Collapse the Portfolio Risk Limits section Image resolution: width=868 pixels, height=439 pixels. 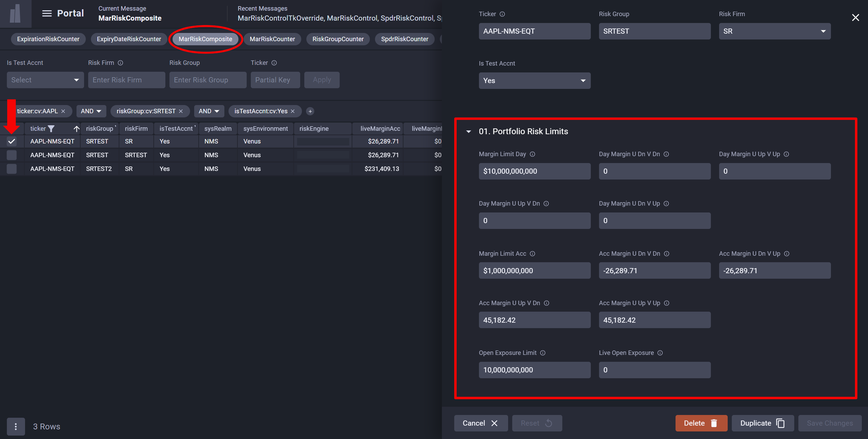point(469,131)
